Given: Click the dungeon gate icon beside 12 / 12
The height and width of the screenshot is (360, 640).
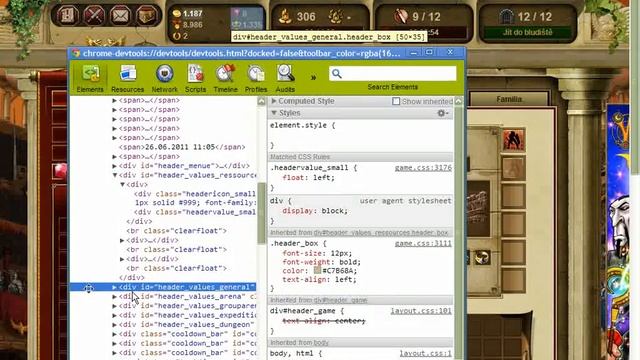Looking at the screenshot, I should pyautogui.click(x=506, y=16).
